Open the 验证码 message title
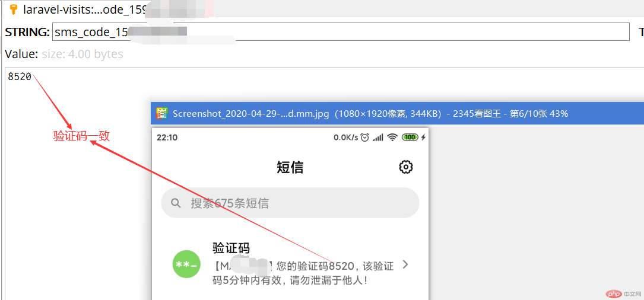The image size is (644, 300). (x=231, y=248)
